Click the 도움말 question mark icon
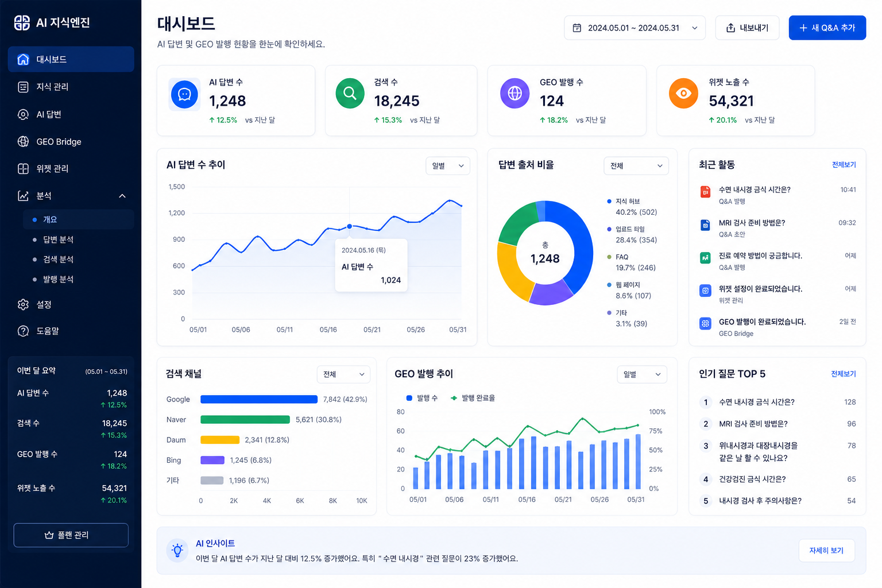The width and height of the screenshot is (882, 588). click(x=23, y=331)
